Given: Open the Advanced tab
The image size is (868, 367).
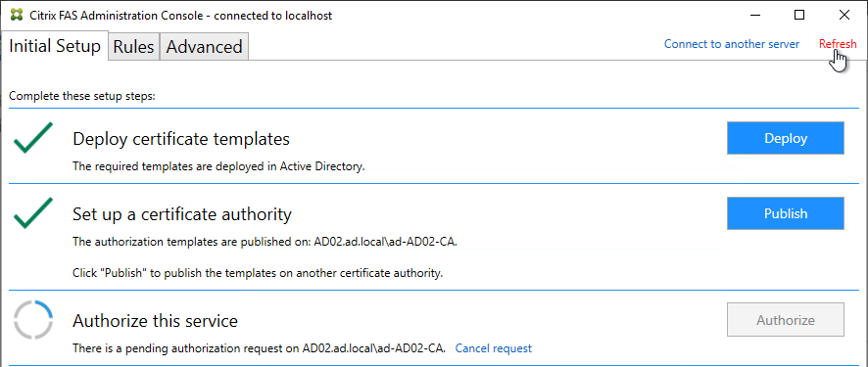Looking at the screenshot, I should (205, 46).
